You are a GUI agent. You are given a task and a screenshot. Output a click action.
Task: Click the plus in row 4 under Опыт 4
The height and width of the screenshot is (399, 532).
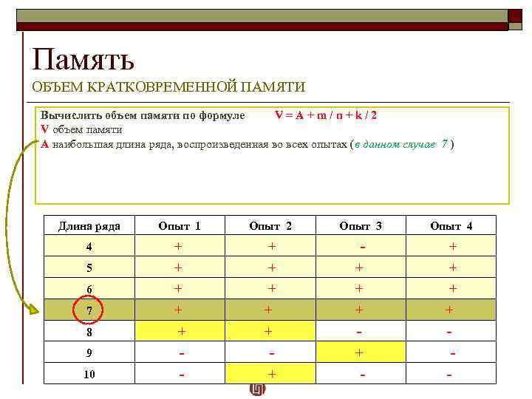coord(453,246)
